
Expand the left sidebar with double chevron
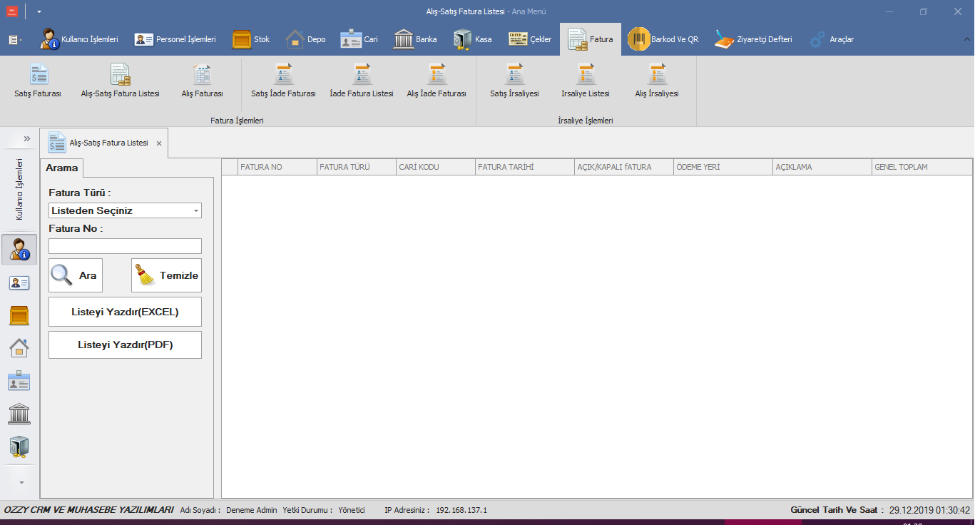tap(26, 138)
